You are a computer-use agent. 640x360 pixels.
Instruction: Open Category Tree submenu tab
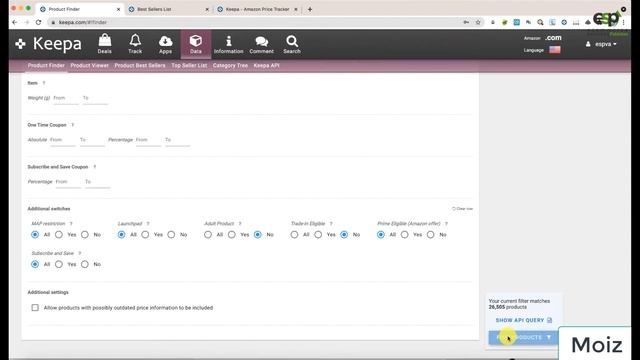tap(230, 65)
